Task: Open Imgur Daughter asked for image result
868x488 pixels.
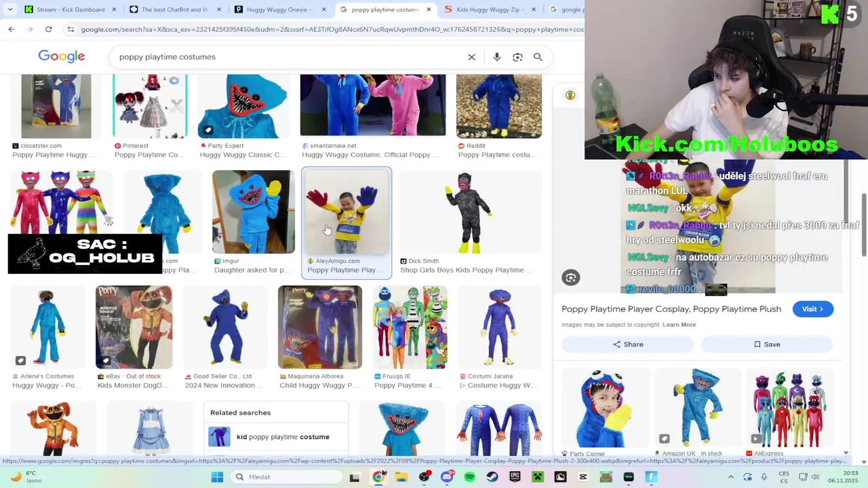Action: point(253,223)
